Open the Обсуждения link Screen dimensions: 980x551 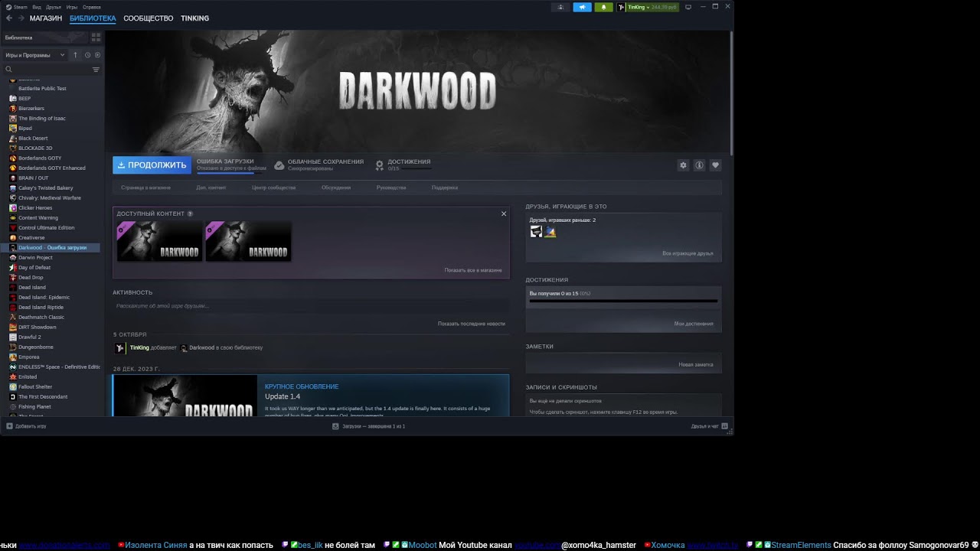click(x=336, y=187)
